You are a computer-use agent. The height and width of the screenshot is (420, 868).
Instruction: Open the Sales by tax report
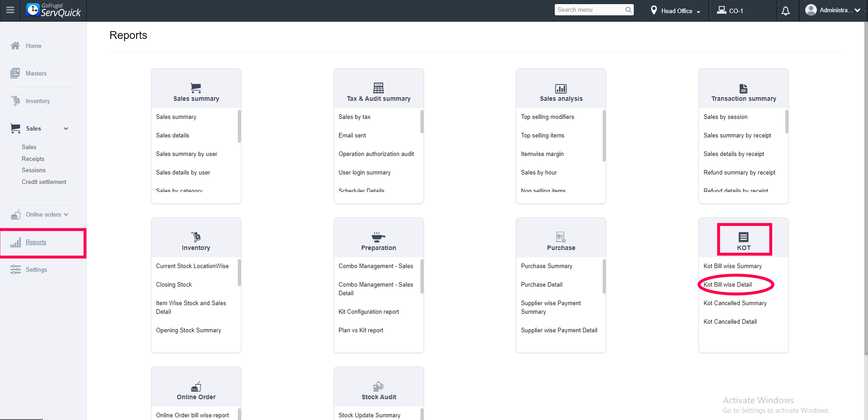click(x=354, y=117)
